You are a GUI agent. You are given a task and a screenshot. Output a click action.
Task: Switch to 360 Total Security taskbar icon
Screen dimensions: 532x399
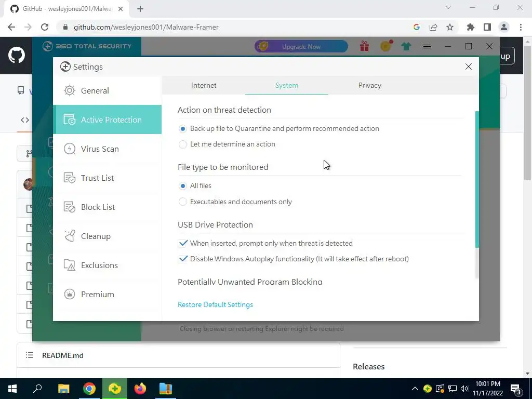(x=115, y=389)
